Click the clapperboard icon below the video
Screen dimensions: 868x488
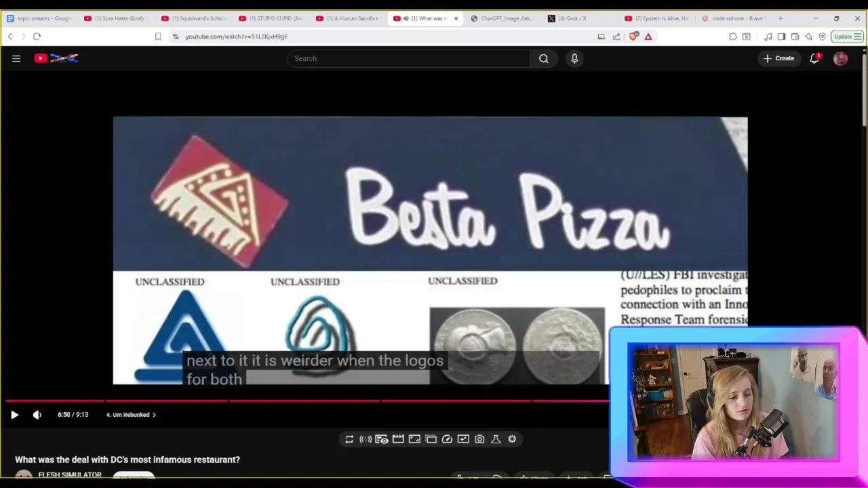[x=398, y=439]
